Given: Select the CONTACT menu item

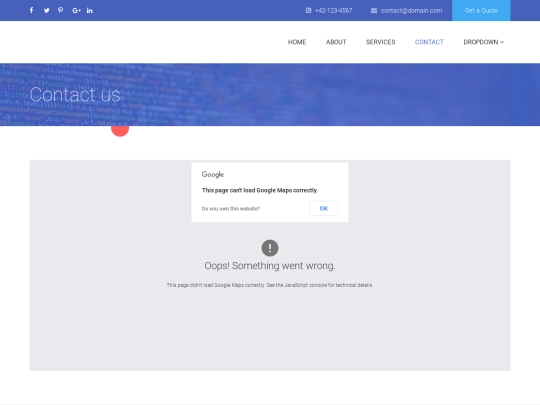Looking at the screenshot, I should pos(429,42).
